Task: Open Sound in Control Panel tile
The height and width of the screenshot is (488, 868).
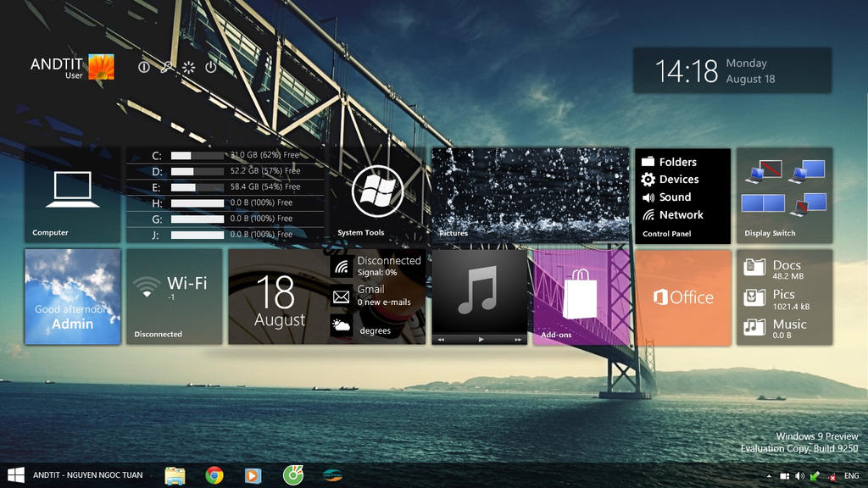Action: click(666, 197)
